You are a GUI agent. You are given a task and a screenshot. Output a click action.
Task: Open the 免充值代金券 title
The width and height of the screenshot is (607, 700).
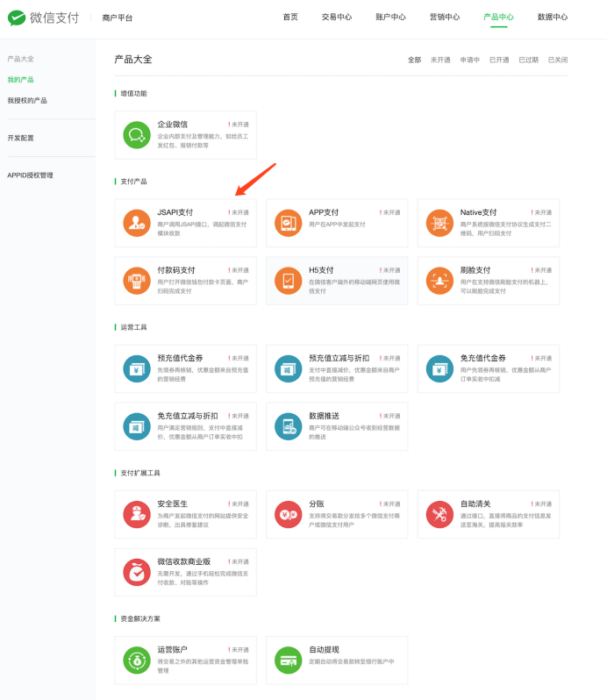tap(483, 358)
